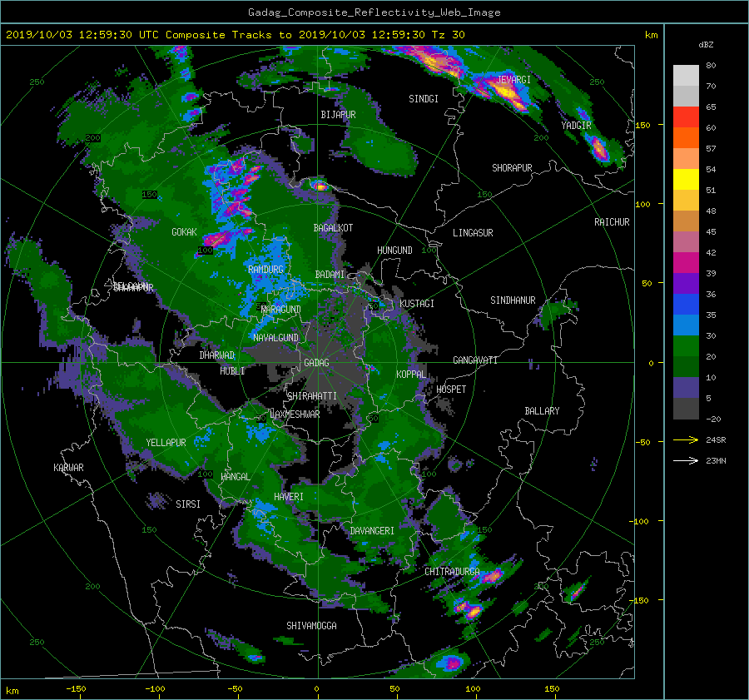This screenshot has height=700, width=749.
Task: Click the HANGAL city label
Action: coord(235,476)
